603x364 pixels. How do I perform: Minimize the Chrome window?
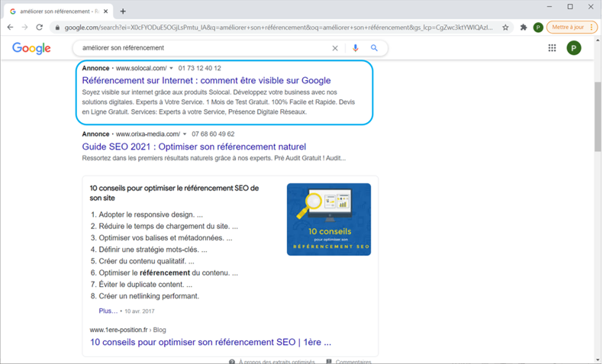[x=549, y=7]
